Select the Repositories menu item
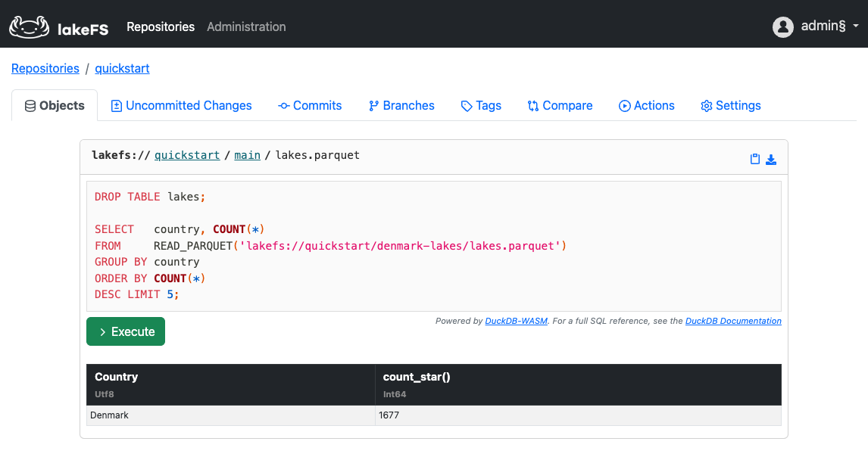 click(x=161, y=26)
